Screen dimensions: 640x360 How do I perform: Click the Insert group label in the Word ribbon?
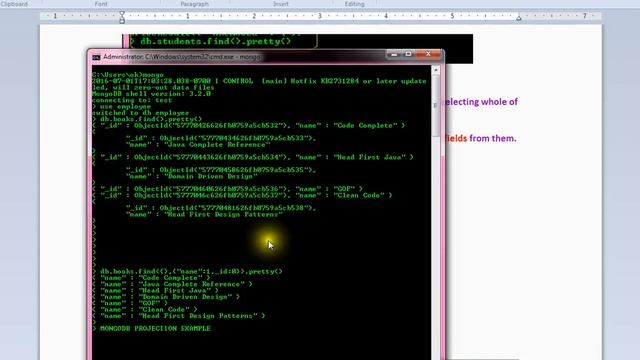click(x=280, y=4)
